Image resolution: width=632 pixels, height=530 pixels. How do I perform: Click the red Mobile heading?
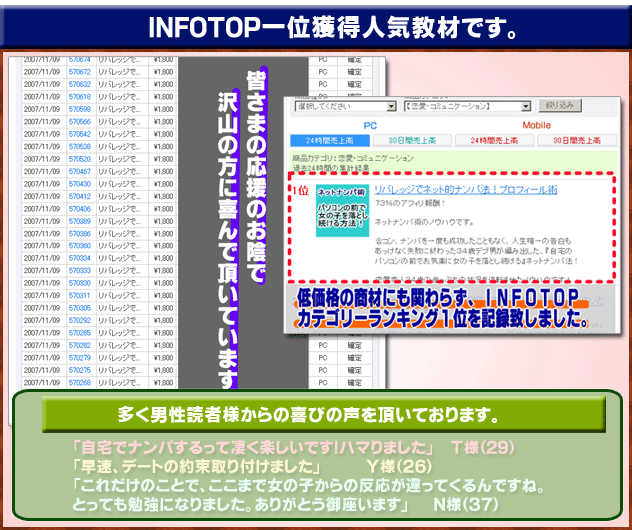click(x=536, y=125)
